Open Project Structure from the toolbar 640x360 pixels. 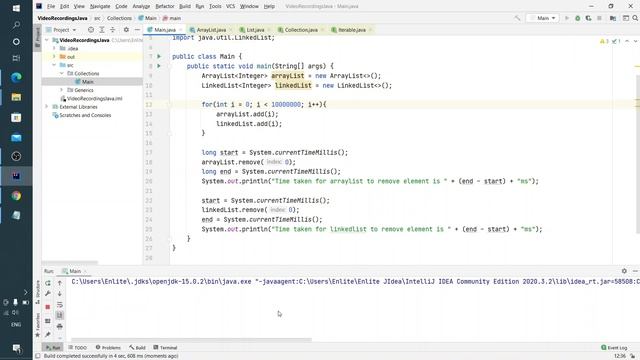point(613,18)
